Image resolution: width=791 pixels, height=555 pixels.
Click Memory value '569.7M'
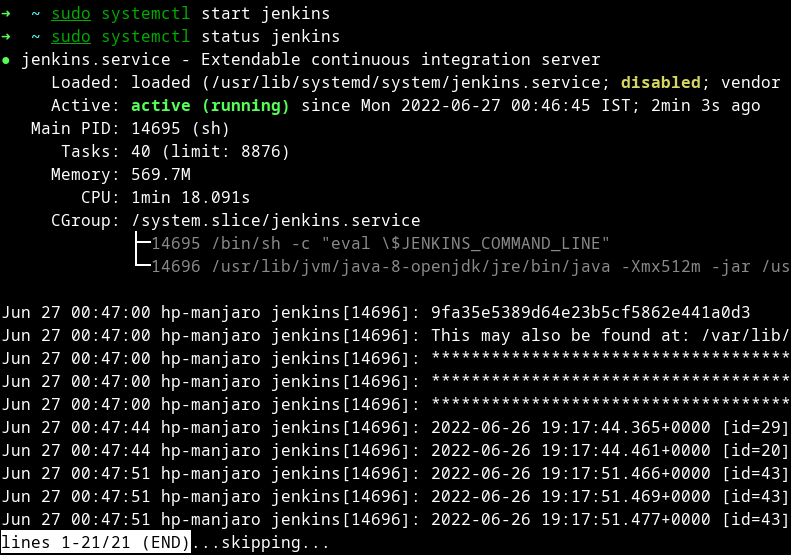(161, 175)
